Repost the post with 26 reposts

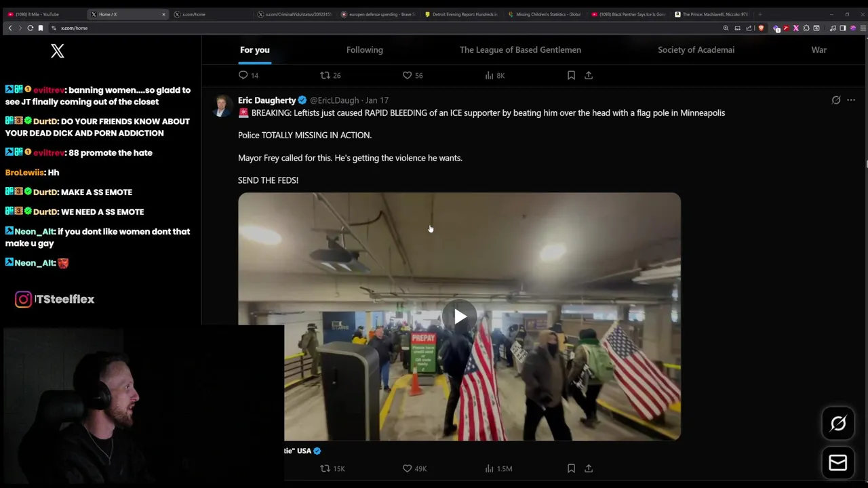325,75
